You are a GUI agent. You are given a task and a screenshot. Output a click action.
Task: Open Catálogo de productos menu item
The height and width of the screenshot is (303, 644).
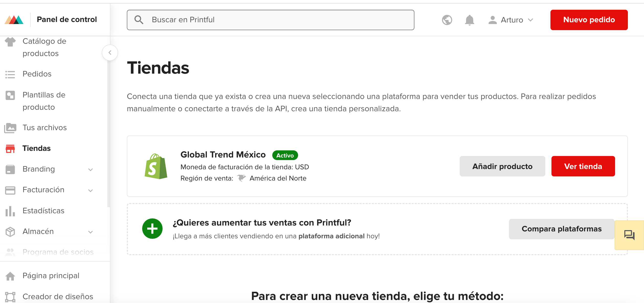[x=44, y=47]
